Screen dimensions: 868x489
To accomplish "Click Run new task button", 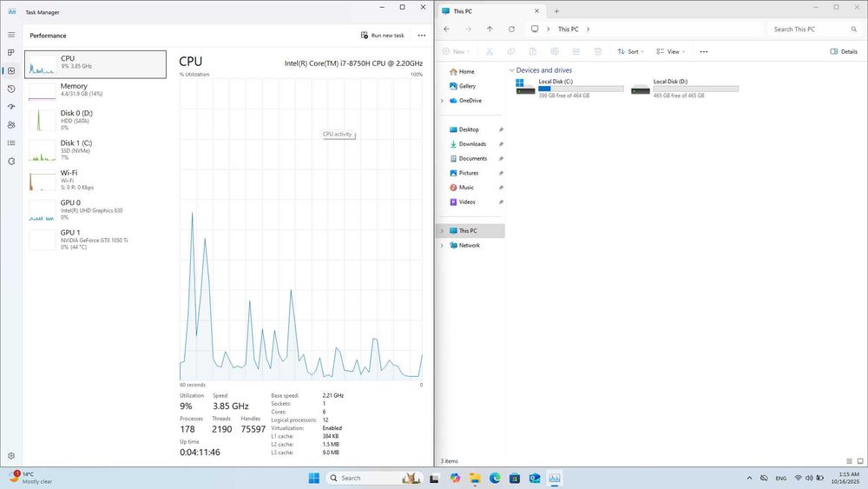I will pyautogui.click(x=383, y=36).
